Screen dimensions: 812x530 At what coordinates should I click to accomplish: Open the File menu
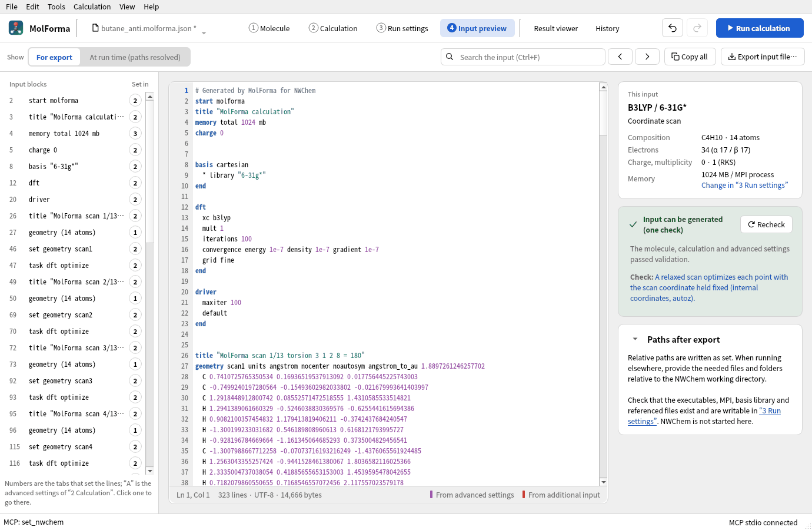tap(12, 6)
